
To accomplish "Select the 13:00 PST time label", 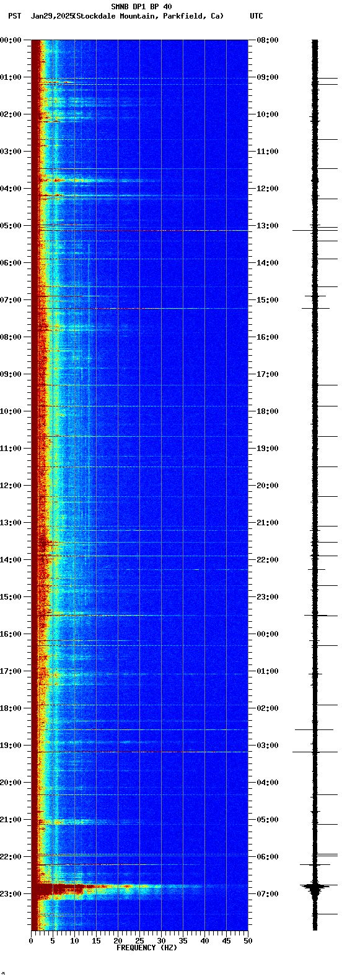I will click(x=11, y=523).
